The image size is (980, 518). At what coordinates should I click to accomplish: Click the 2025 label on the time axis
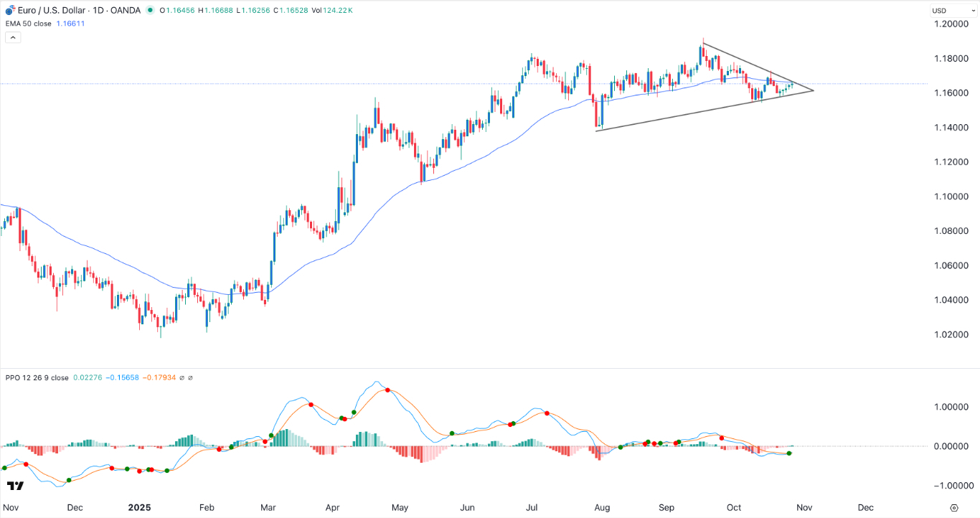click(139, 507)
